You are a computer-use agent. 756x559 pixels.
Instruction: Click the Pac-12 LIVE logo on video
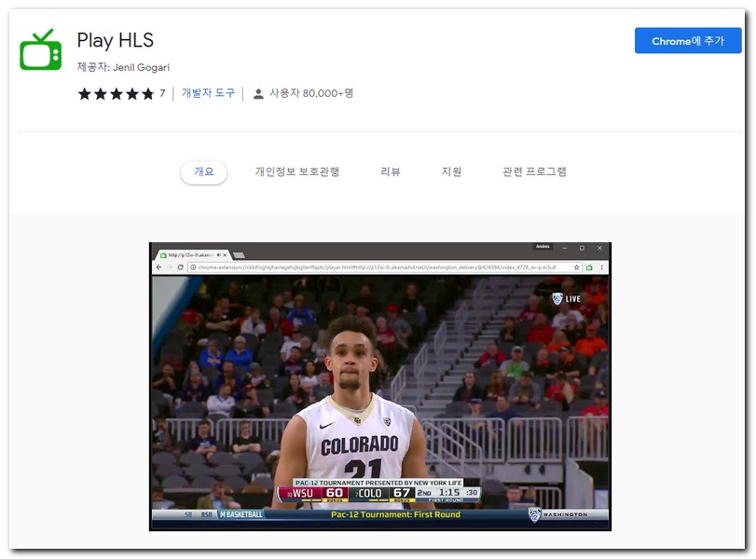(x=566, y=299)
